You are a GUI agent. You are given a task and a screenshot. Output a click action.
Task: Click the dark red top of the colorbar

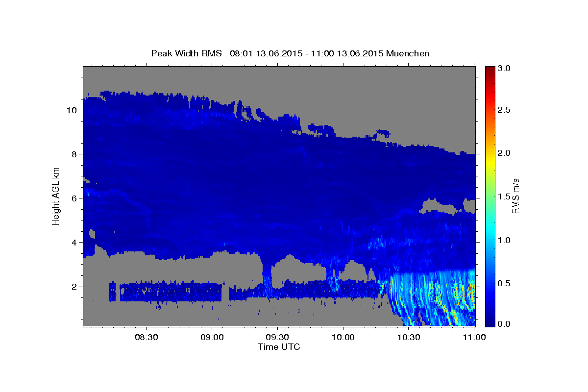pyautogui.click(x=490, y=70)
